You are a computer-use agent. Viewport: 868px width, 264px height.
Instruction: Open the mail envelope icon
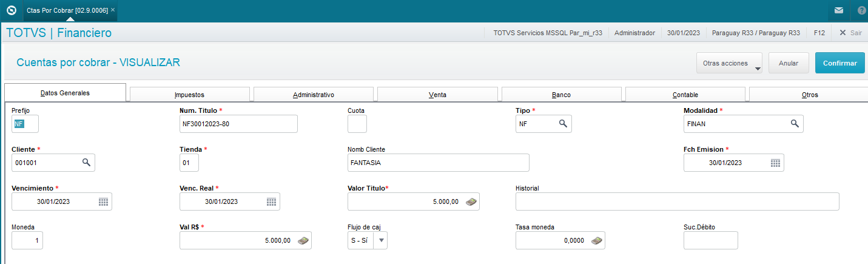[838, 10]
